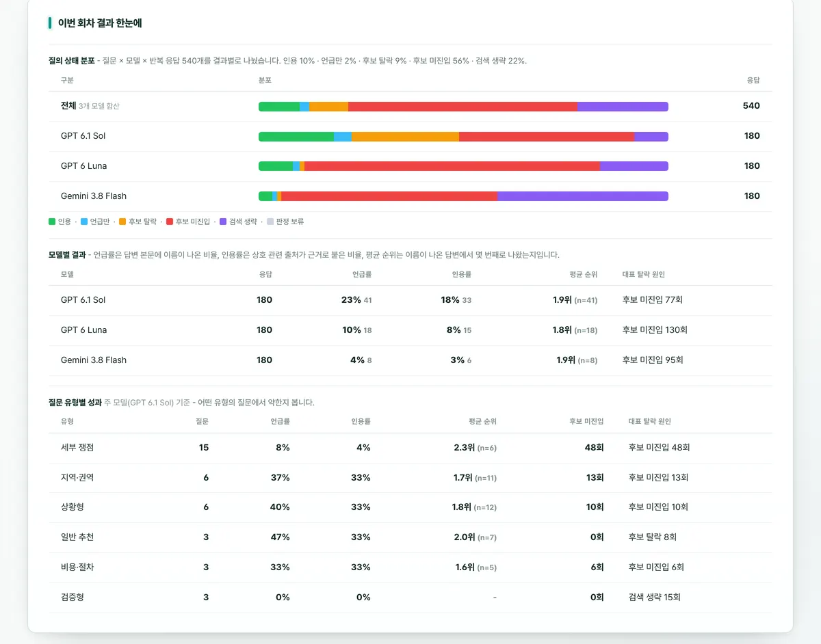Select the '1.6위 (n=5)' average rank
Screen dimensions: 821x644
(x=476, y=567)
